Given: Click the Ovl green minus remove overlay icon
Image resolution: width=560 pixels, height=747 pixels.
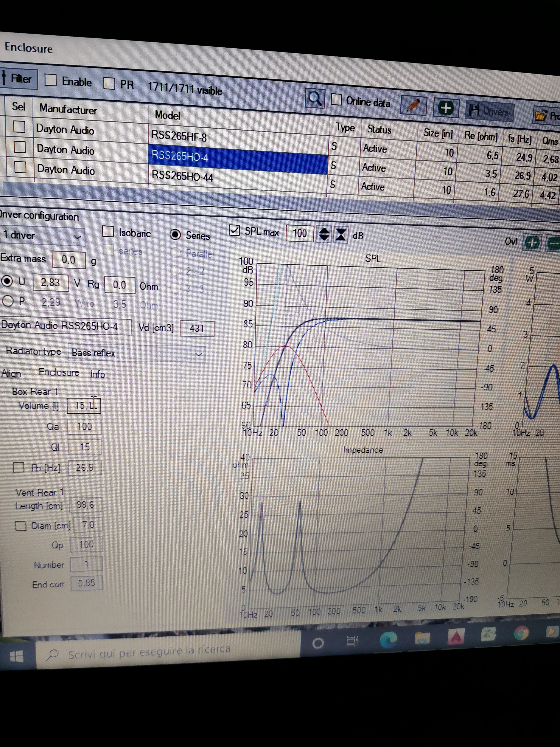Looking at the screenshot, I should 554,244.
